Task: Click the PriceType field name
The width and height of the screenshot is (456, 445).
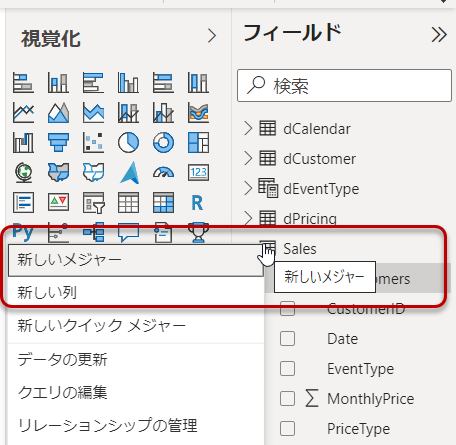Action: tap(359, 429)
